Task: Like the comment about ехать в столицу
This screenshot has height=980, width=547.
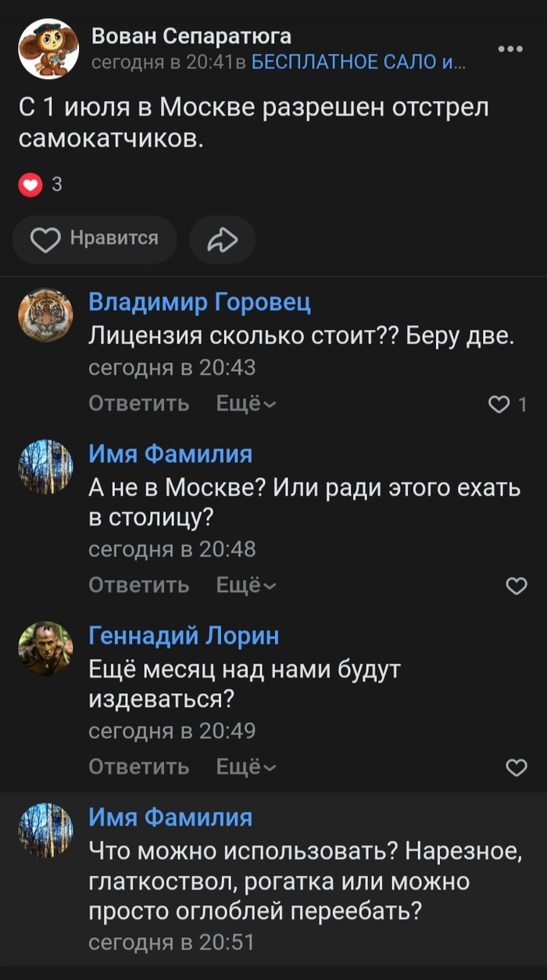Action: tap(517, 585)
